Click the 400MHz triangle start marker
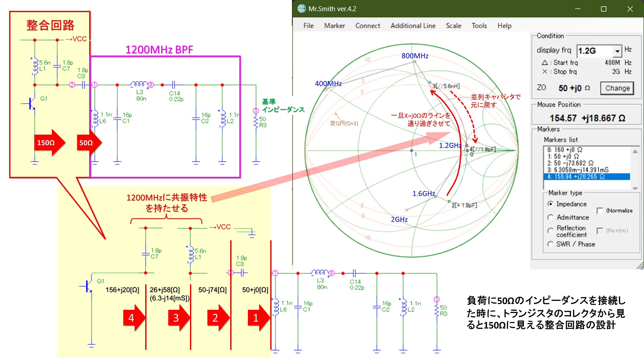644x362 pixels. coord(326,88)
